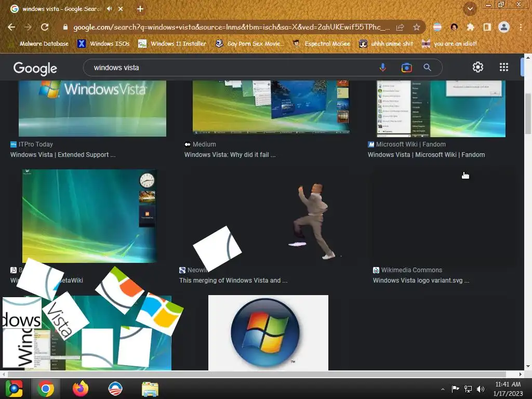Click the horizontal scrollbar right arrow
The height and width of the screenshot is (399, 532).
[x=521, y=374]
